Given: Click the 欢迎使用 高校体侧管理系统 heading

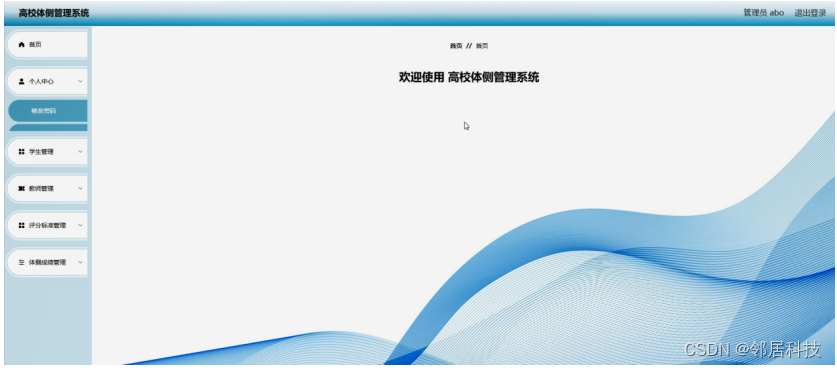Looking at the screenshot, I should (469, 77).
